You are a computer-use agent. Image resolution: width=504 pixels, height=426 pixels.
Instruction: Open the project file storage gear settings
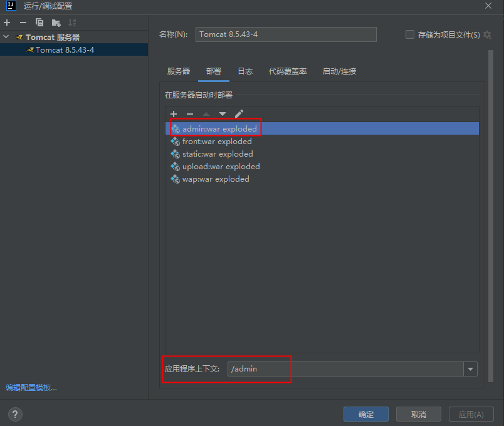pyautogui.click(x=487, y=34)
